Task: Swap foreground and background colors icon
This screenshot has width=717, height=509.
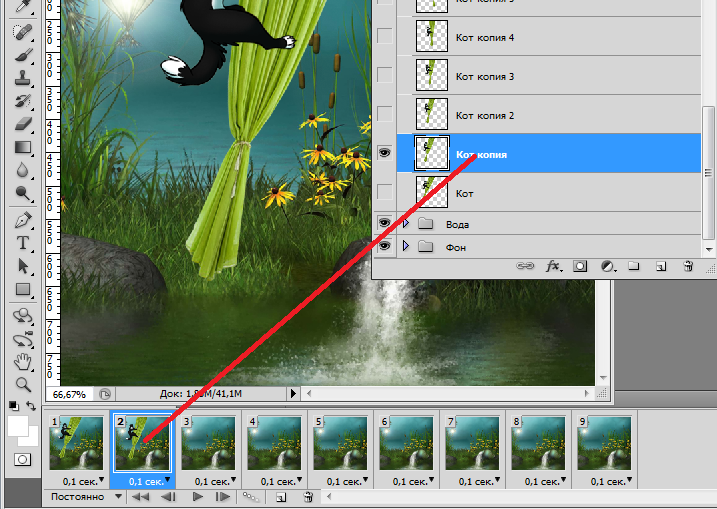Action: (x=31, y=406)
